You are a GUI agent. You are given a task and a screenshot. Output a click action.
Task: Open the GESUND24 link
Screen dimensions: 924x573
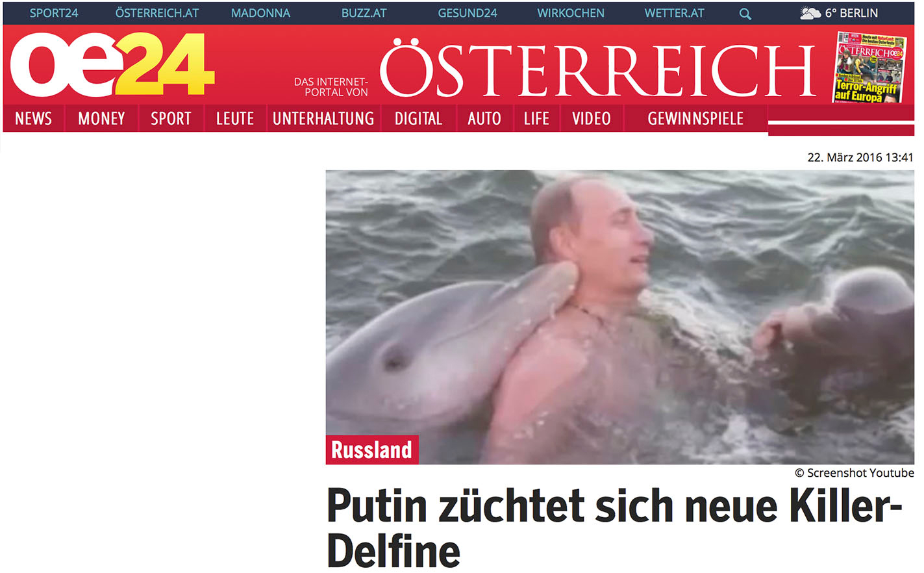pos(468,13)
